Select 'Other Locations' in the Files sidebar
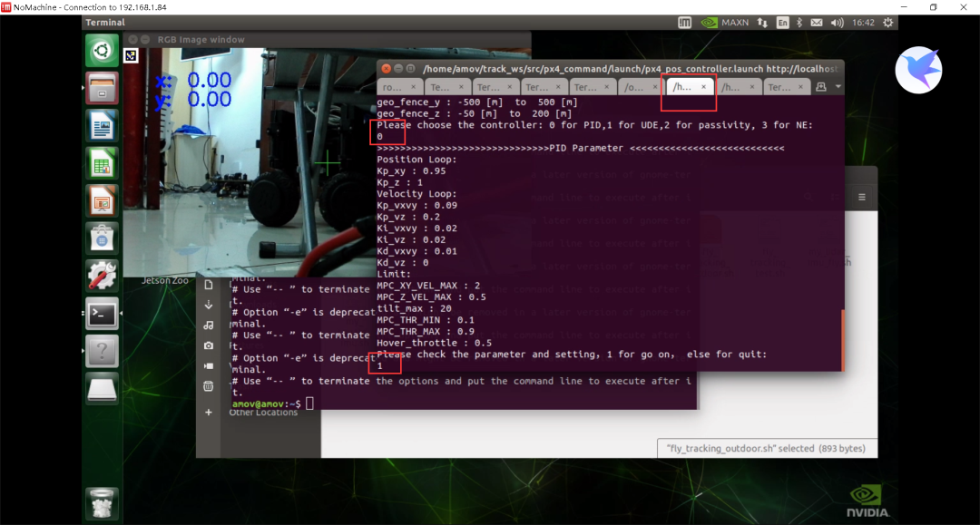This screenshot has width=980, height=525. tap(263, 413)
